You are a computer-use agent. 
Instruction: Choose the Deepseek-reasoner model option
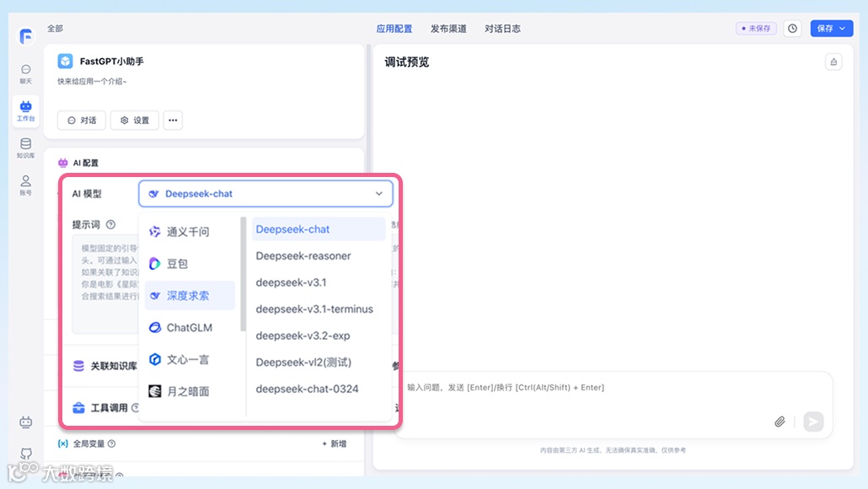coord(319,255)
